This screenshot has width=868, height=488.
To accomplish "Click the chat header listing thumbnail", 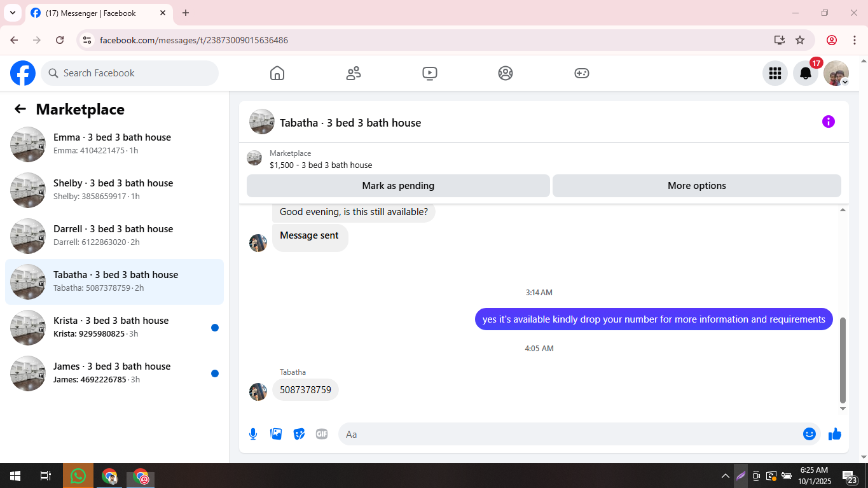I will 262,122.
